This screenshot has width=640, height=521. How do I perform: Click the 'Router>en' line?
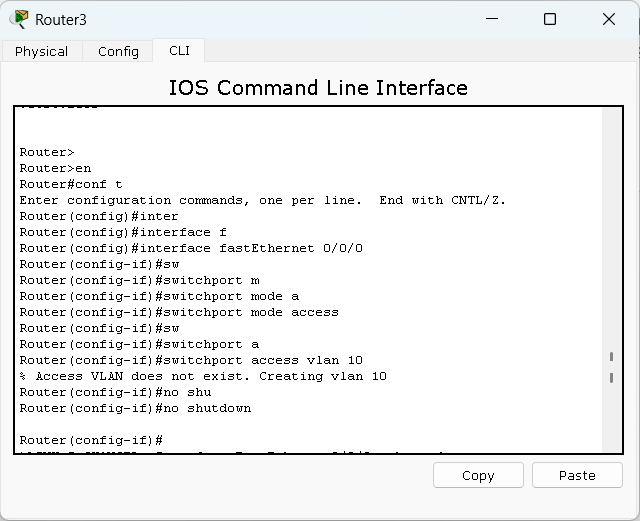pos(55,168)
